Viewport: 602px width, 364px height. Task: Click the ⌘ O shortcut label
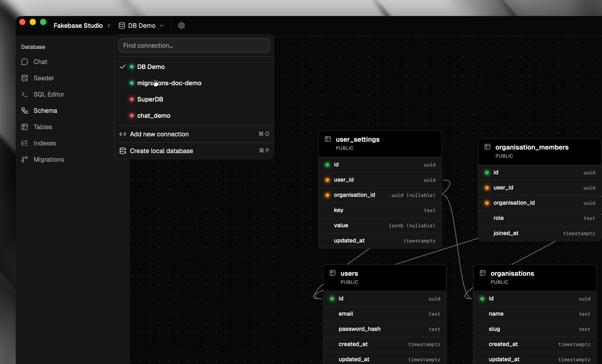264,134
